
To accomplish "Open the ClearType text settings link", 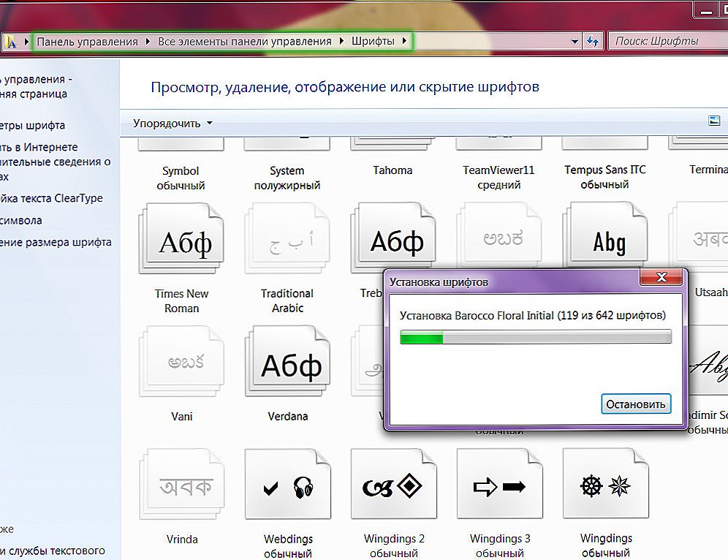I will 52,198.
